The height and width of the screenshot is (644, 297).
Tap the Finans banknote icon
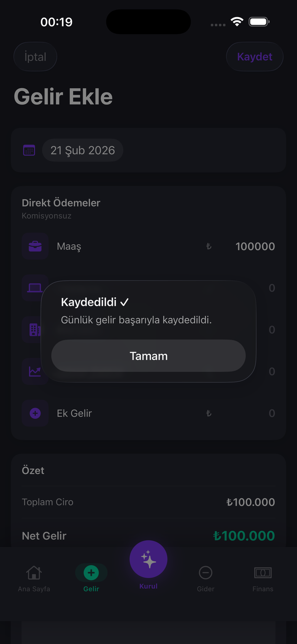[263, 572]
